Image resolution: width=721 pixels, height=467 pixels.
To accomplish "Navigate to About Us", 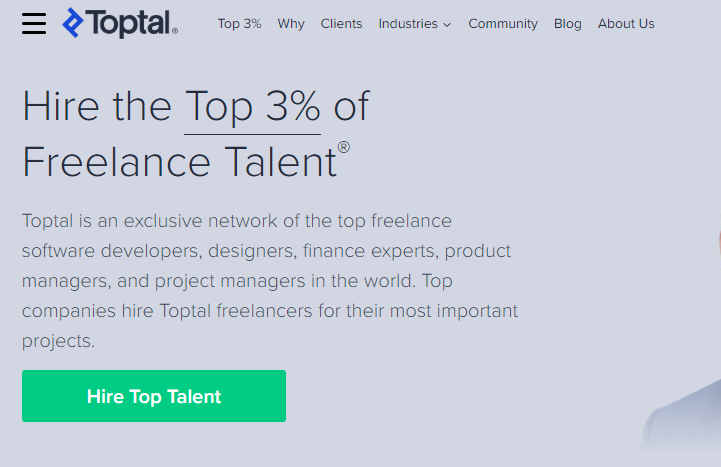I will tap(626, 24).
